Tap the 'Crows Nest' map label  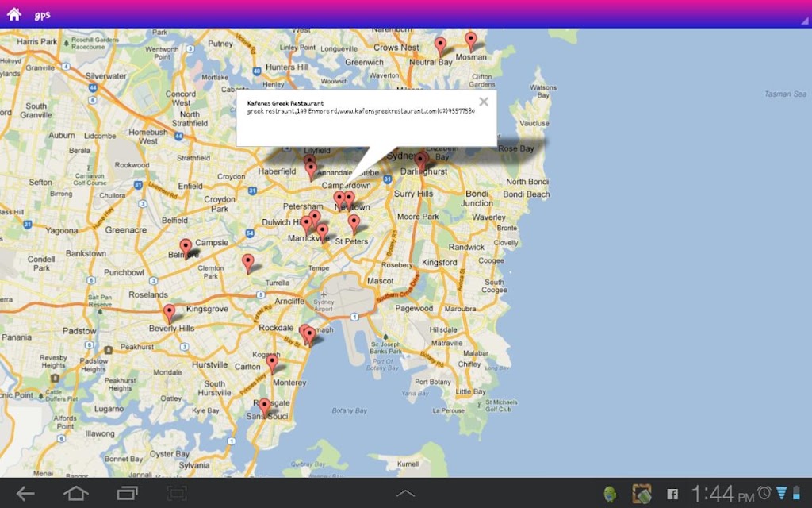tap(396, 47)
